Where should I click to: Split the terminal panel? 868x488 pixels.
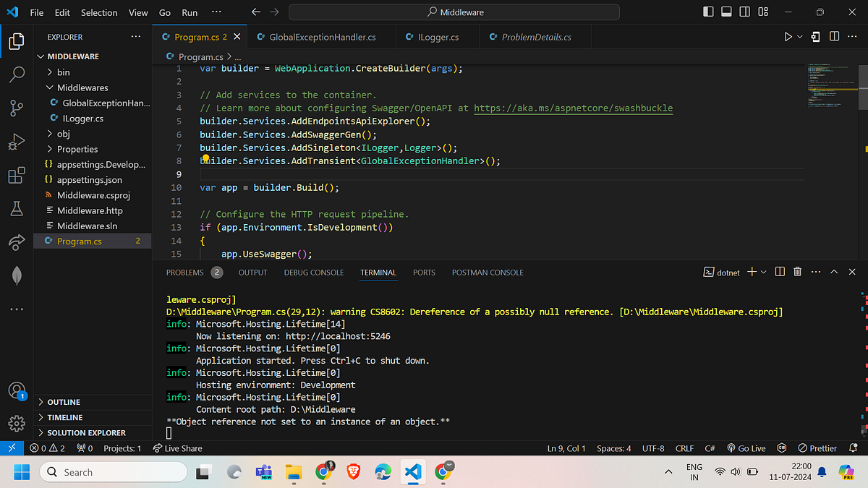pyautogui.click(x=779, y=271)
